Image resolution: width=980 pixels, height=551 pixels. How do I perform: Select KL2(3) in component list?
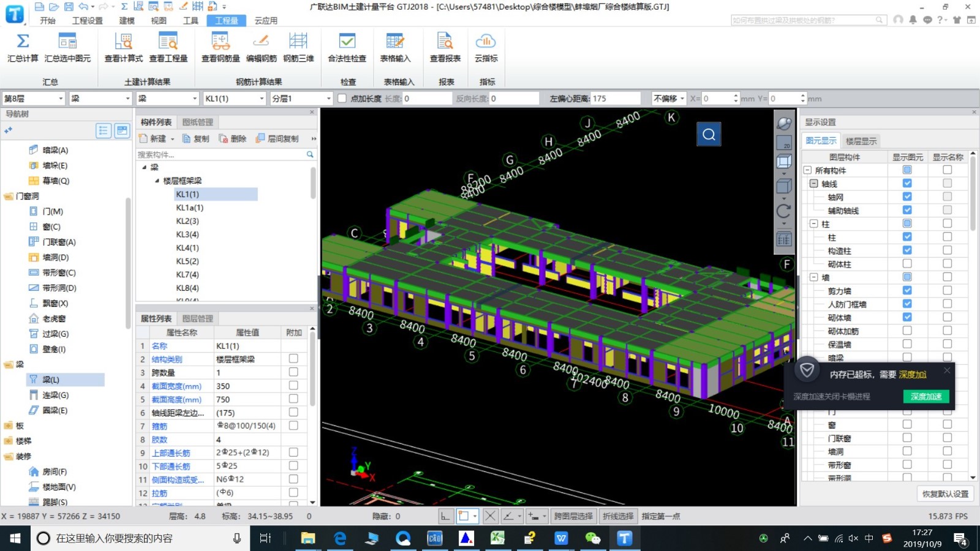(187, 221)
